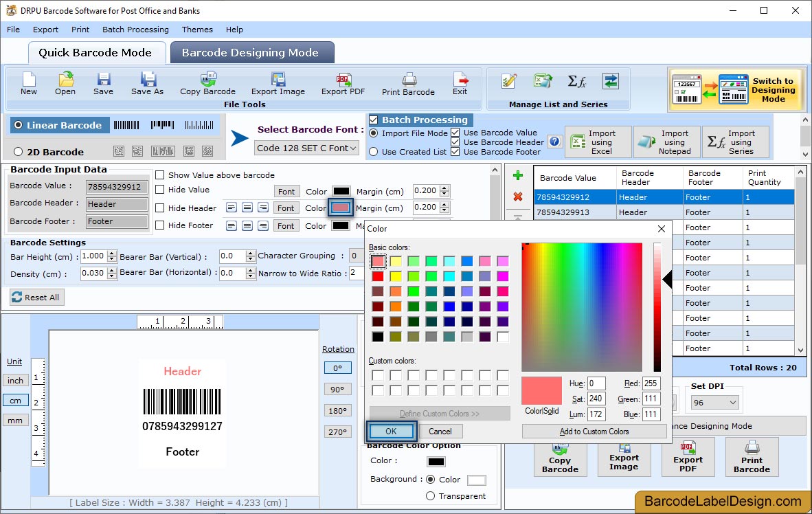Check the Hide Value checkbox

click(160, 190)
